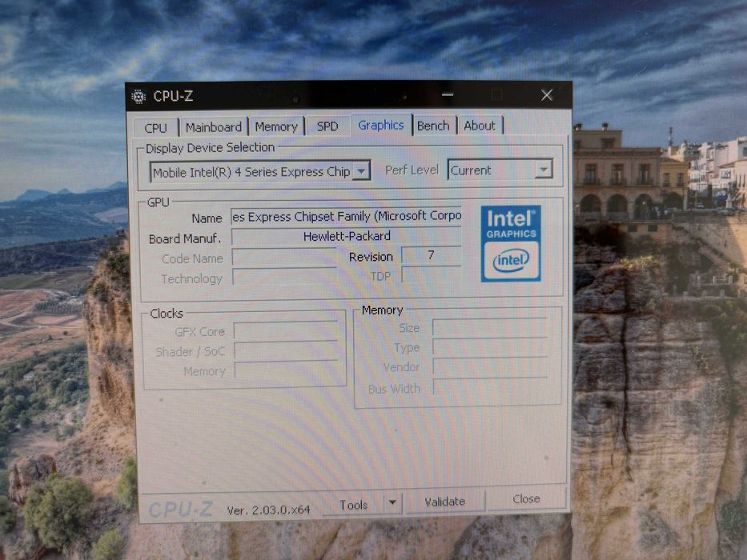Click the Bus Width field
This screenshot has width=747, height=560.
[490, 386]
